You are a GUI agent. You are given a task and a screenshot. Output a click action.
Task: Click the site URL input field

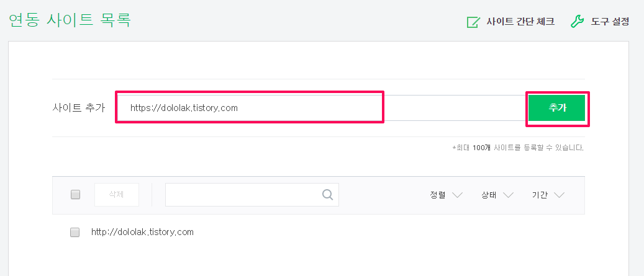pos(320,109)
